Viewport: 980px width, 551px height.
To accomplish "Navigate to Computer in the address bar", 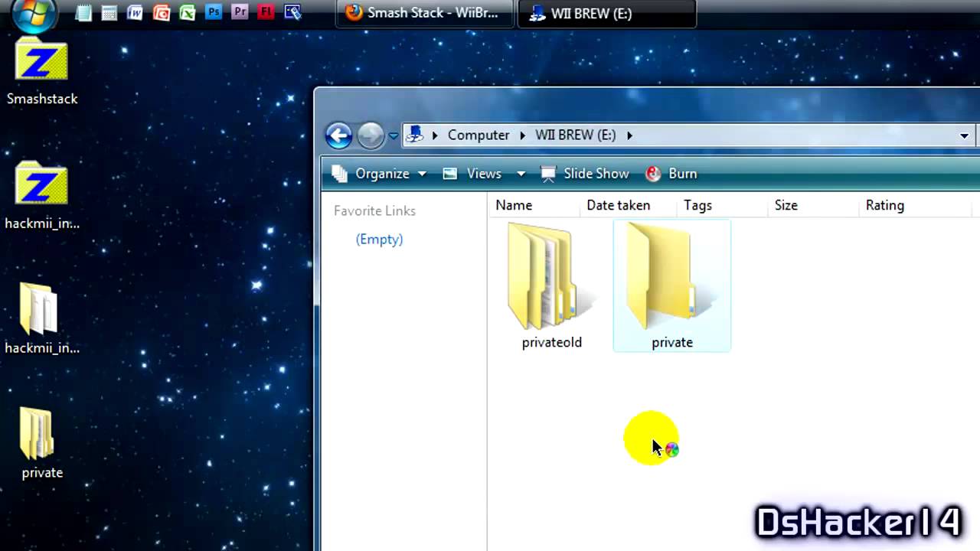I will 479,135.
